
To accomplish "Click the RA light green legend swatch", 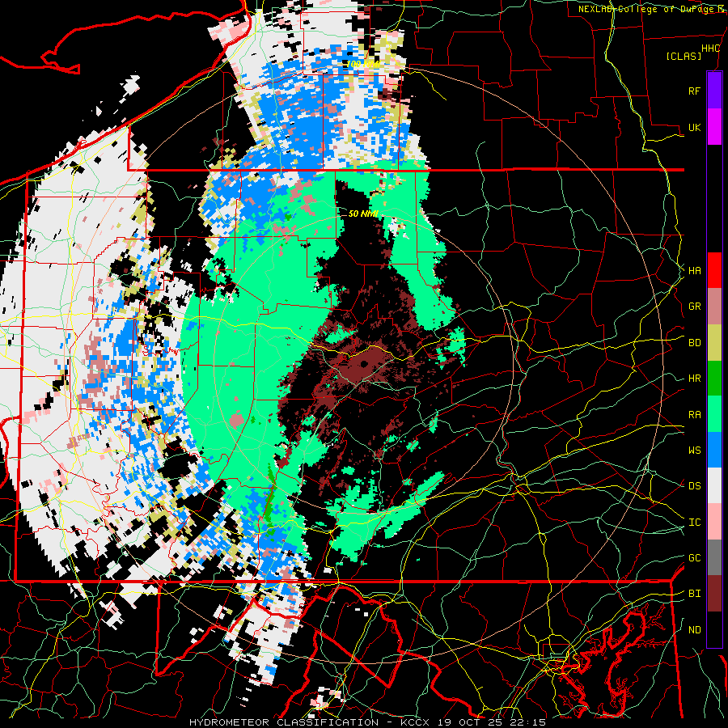I will pos(714,414).
